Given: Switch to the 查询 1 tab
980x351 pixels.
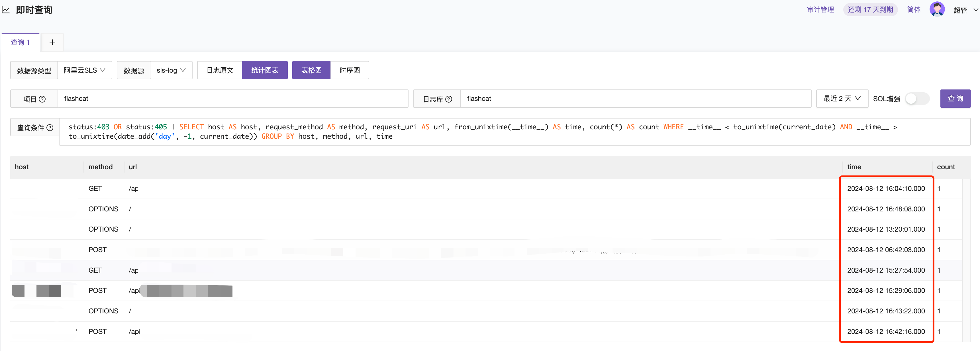Looking at the screenshot, I should [20, 42].
